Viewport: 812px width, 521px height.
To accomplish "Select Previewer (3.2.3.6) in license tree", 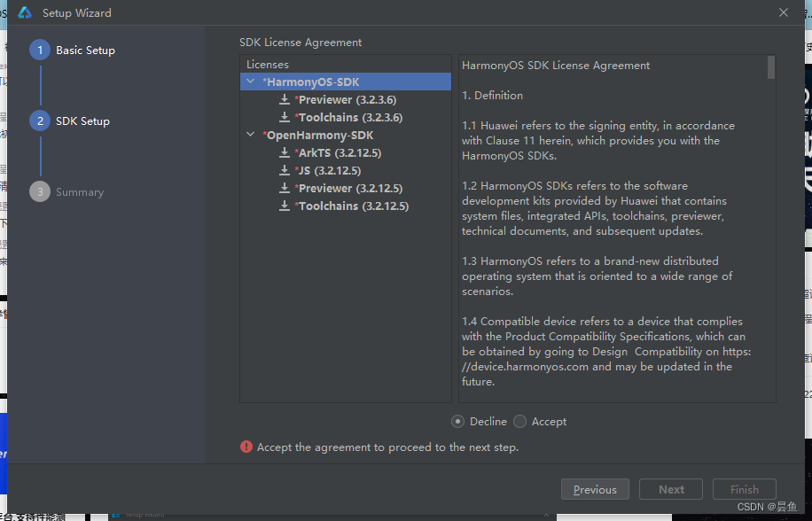I will click(346, 100).
